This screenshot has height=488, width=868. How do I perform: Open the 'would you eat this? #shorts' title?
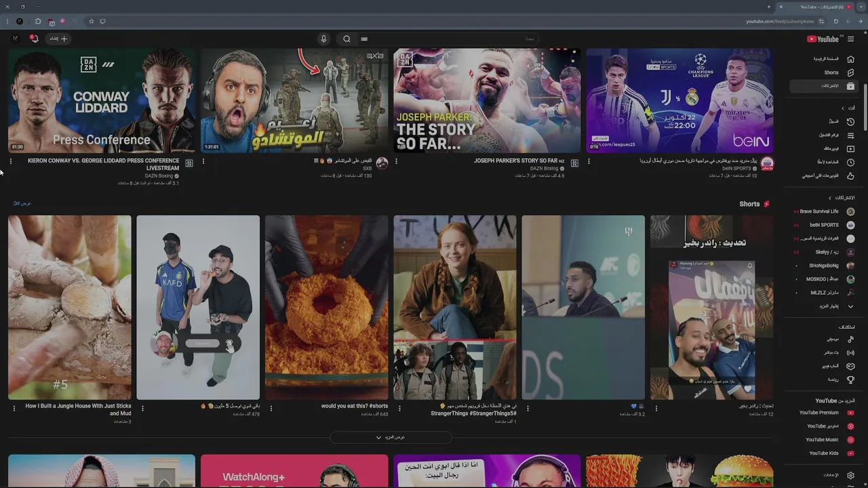(355, 406)
